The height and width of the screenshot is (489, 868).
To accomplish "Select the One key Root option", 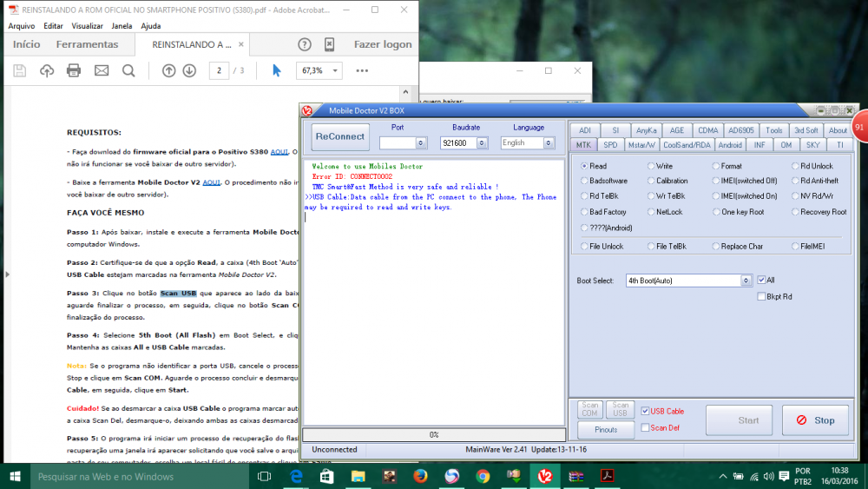I will click(739, 212).
